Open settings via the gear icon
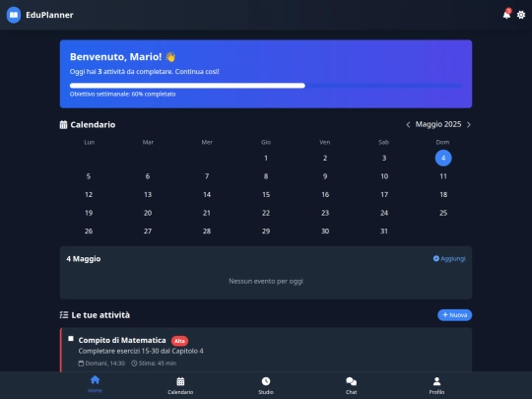 pos(521,15)
